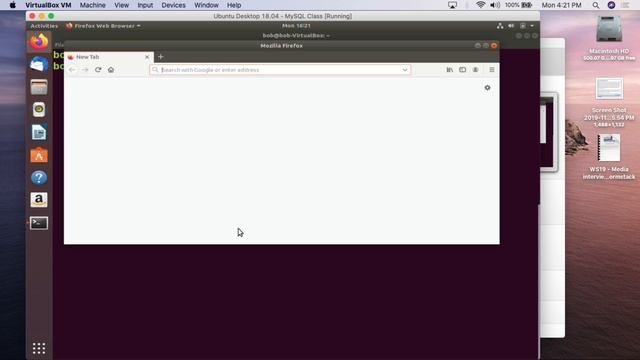Viewport: 640px width, 360px height.
Task: Open the Firefox Library icon
Action: click(449, 70)
